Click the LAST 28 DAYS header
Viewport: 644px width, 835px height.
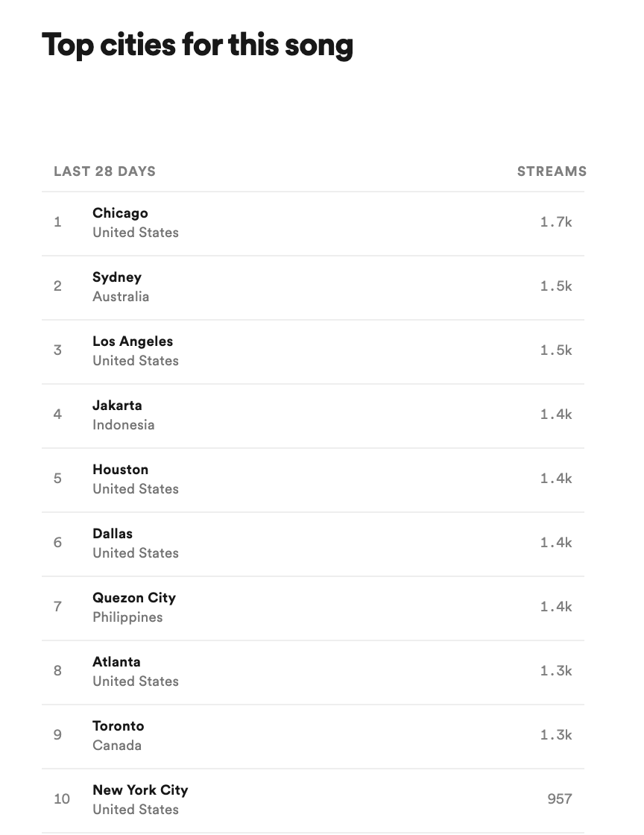point(104,171)
